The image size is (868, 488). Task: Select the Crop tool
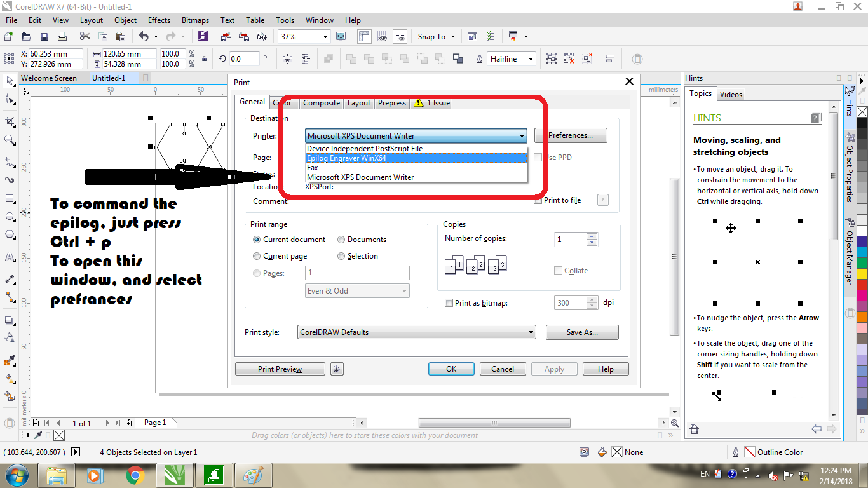tap(10, 121)
